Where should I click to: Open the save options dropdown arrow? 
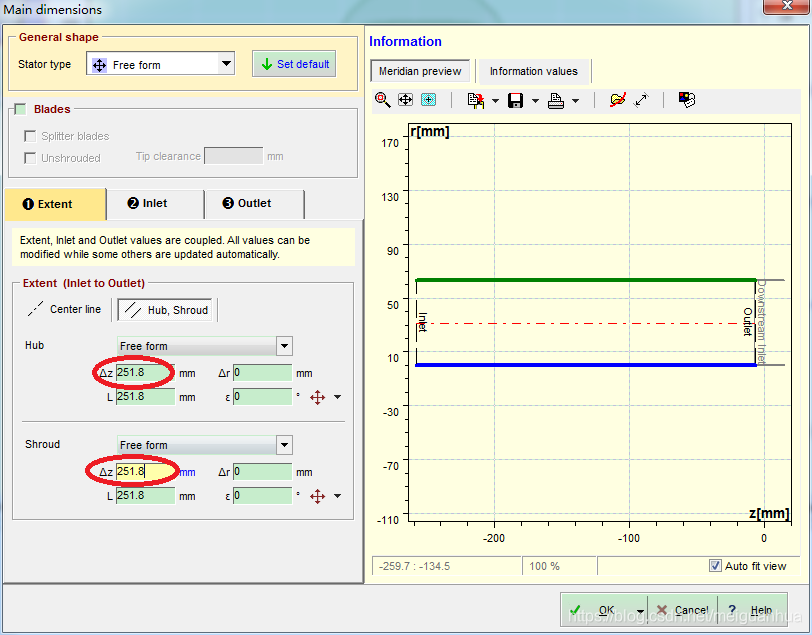point(535,100)
